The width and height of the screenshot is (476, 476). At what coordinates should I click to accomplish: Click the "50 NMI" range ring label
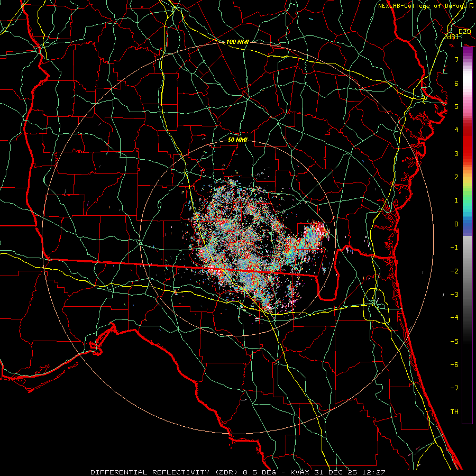237,140
